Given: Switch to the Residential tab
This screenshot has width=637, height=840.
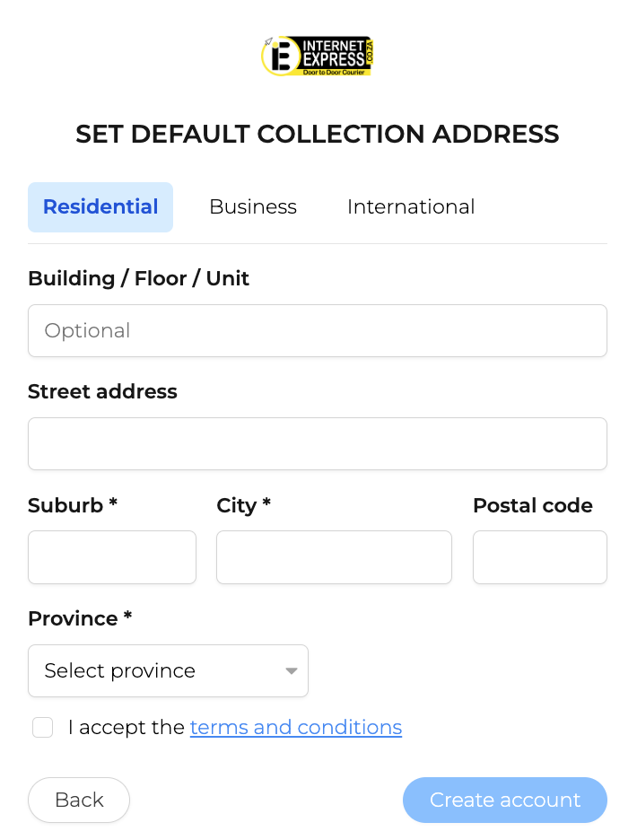Looking at the screenshot, I should [100, 207].
